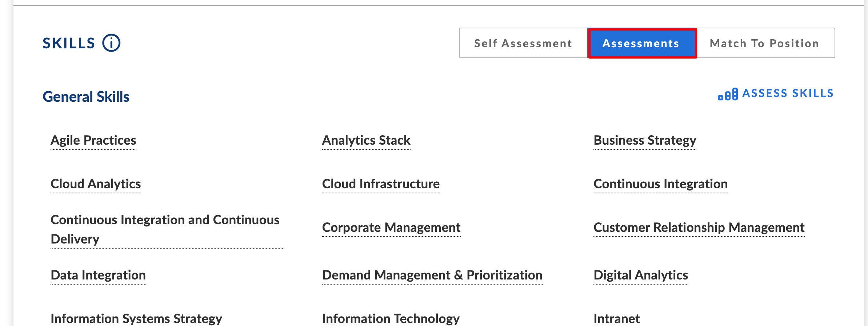Click the Information Technology skill
Image resolution: width=868 pixels, height=326 pixels.
pyautogui.click(x=391, y=319)
